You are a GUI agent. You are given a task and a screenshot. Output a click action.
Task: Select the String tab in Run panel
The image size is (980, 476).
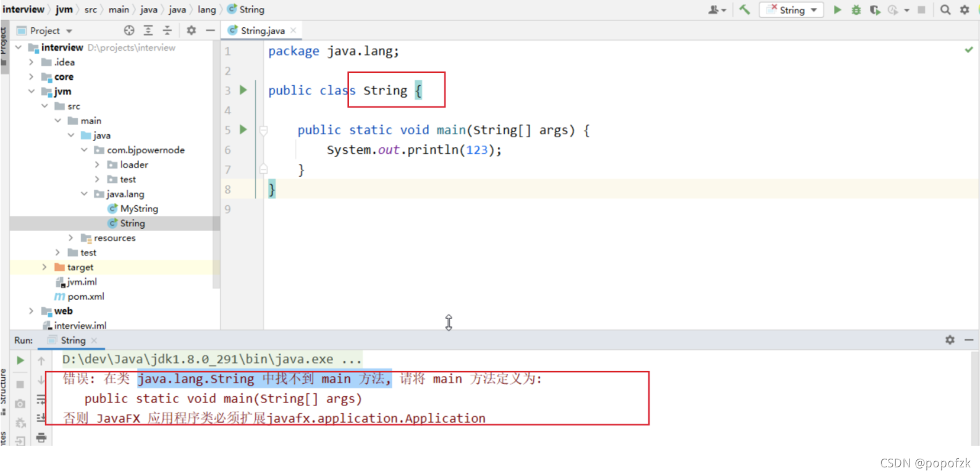[x=73, y=340]
